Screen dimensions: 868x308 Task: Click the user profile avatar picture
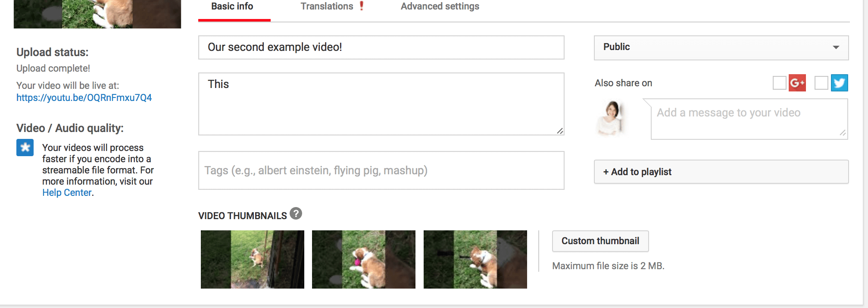coord(611,119)
